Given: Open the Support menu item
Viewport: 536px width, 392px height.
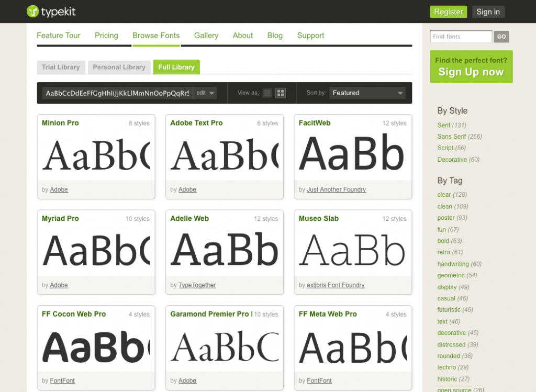Looking at the screenshot, I should coord(310,36).
